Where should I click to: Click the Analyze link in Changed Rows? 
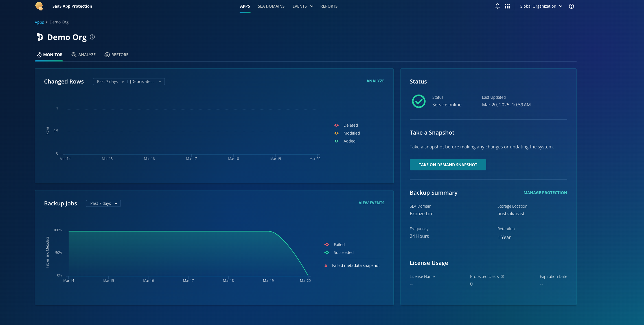375,81
